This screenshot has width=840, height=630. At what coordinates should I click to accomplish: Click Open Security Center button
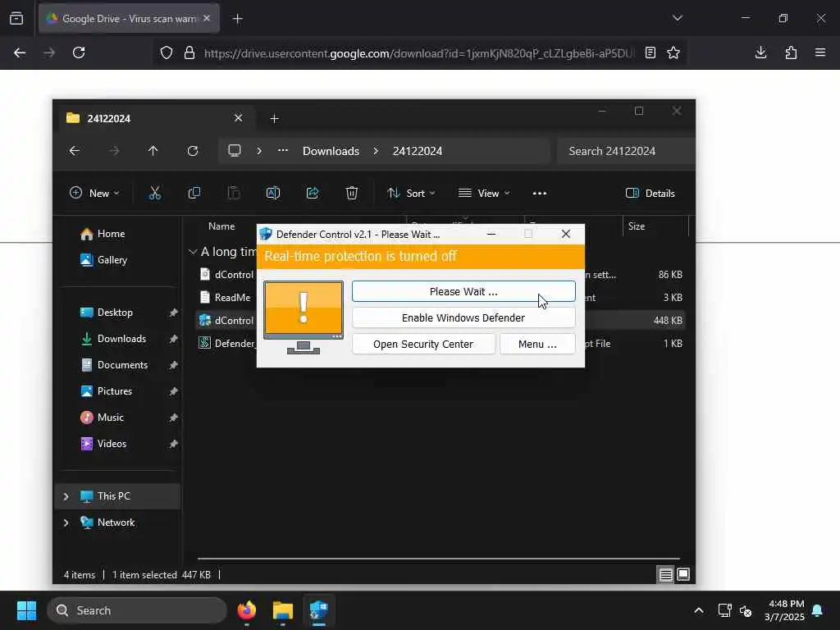point(423,344)
